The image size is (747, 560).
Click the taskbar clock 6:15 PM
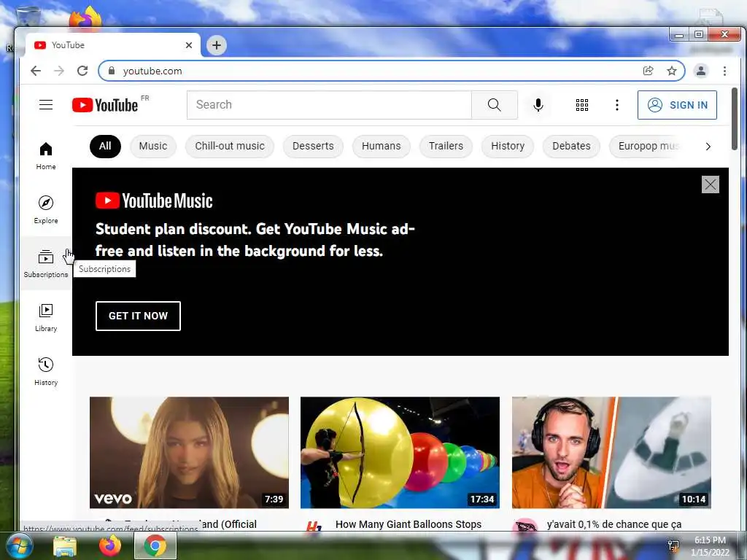tap(710, 540)
